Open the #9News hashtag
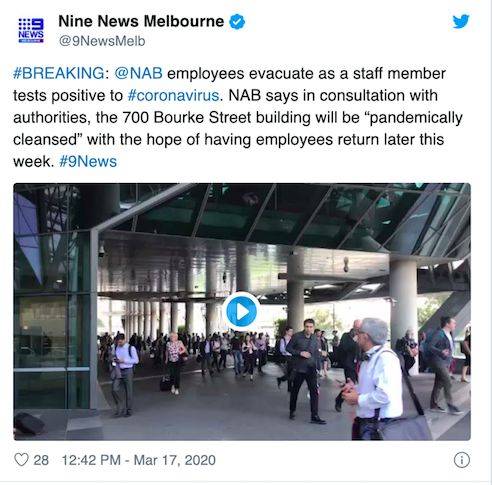The width and height of the screenshot is (492, 485). 88,162
